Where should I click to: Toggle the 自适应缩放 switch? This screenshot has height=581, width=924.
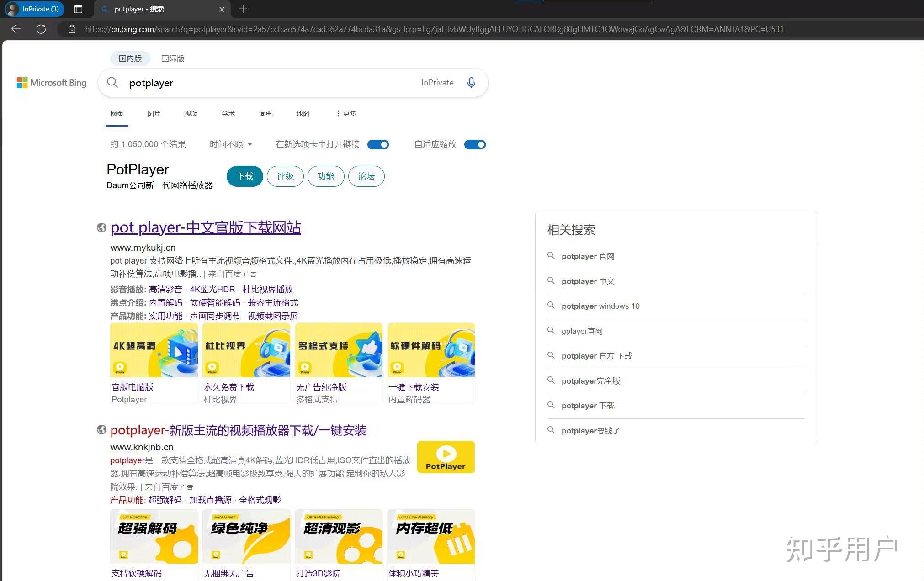coord(475,145)
